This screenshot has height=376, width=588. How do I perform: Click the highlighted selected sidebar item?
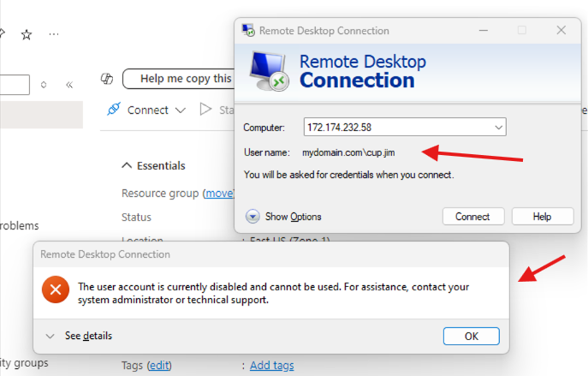[41, 115]
